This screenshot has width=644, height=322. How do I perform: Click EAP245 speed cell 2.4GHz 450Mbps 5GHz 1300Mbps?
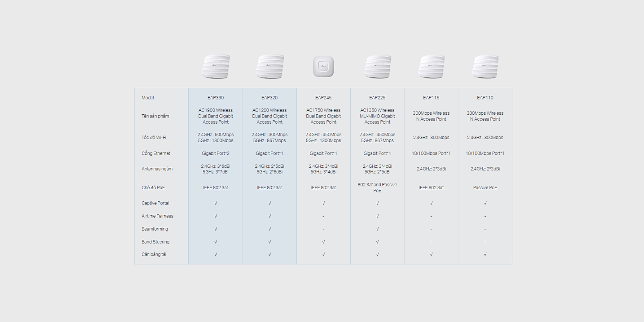tap(324, 138)
